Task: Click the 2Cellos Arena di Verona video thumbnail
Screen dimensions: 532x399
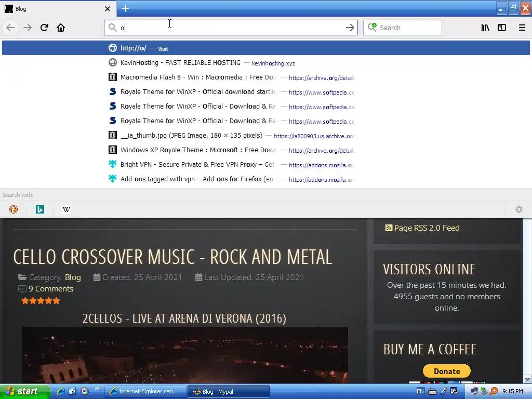Action: [x=185, y=355]
